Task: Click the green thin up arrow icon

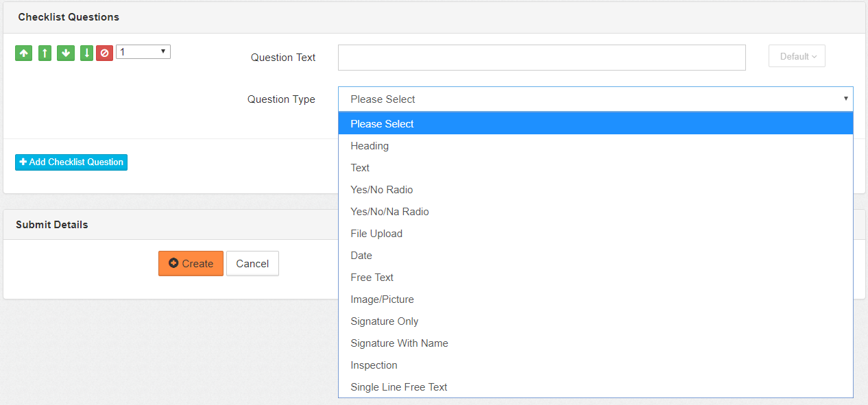Action: click(x=45, y=53)
